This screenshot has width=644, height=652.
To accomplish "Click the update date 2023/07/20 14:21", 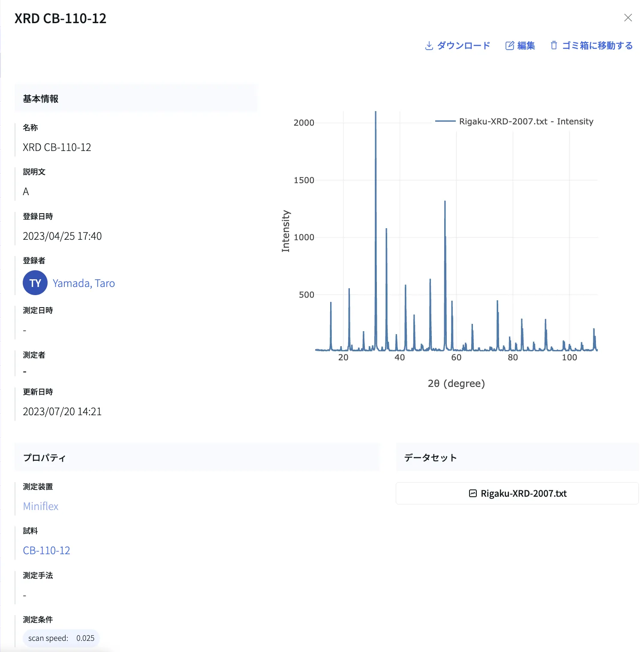I will point(62,411).
